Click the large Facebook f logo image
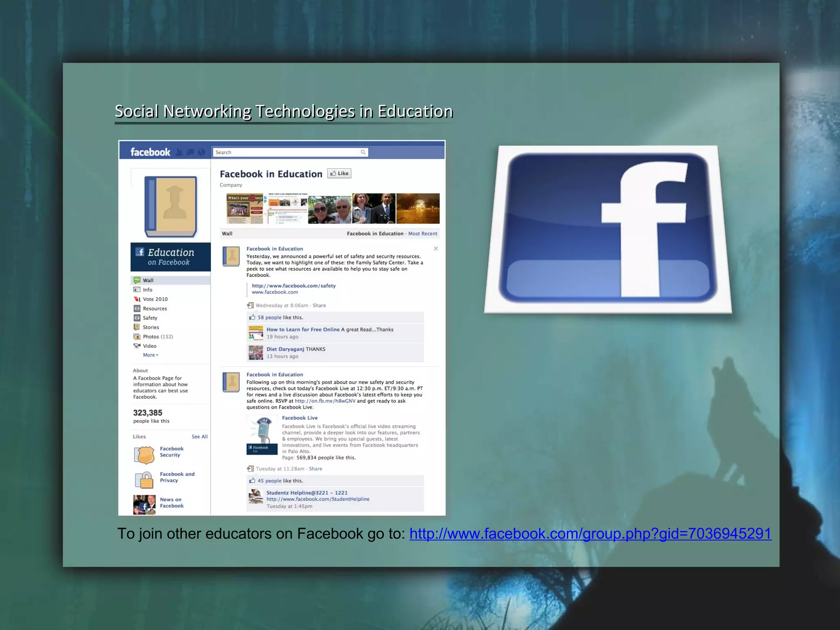Screen dimensions: 840x630 click(x=608, y=229)
